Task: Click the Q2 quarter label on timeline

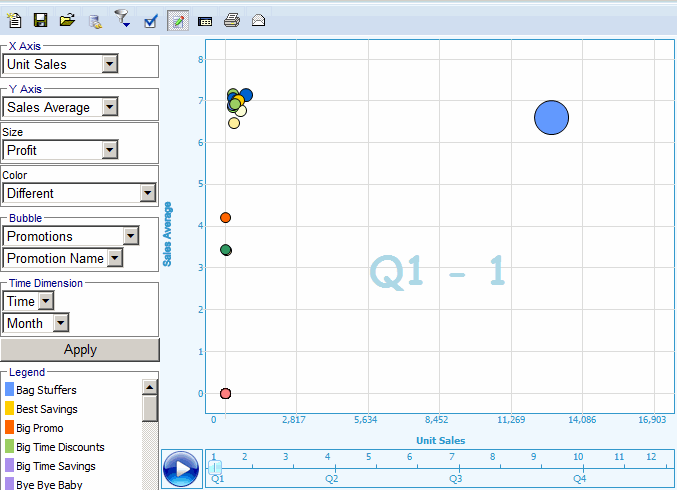Action: coord(332,479)
